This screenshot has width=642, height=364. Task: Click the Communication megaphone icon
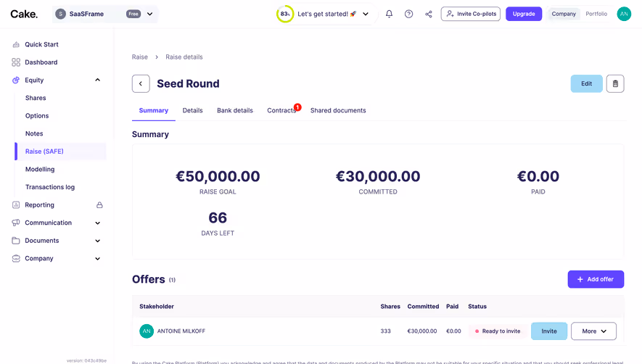(16, 223)
